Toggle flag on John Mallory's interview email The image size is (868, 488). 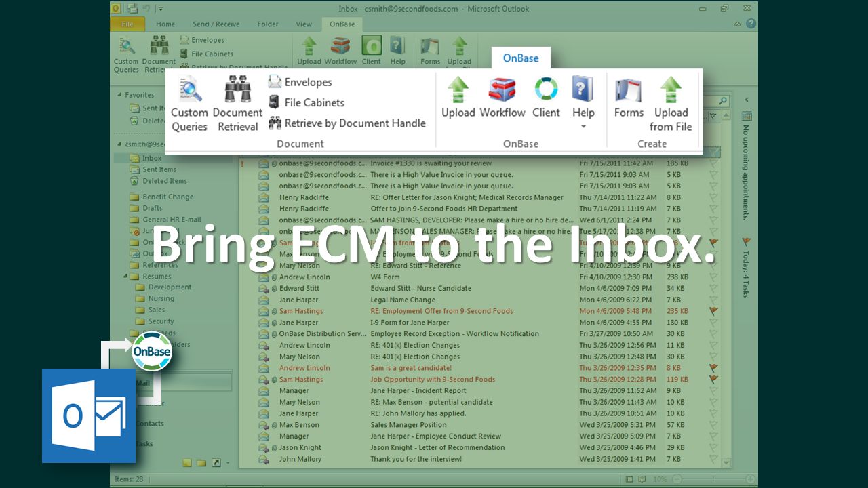point(713,459)
